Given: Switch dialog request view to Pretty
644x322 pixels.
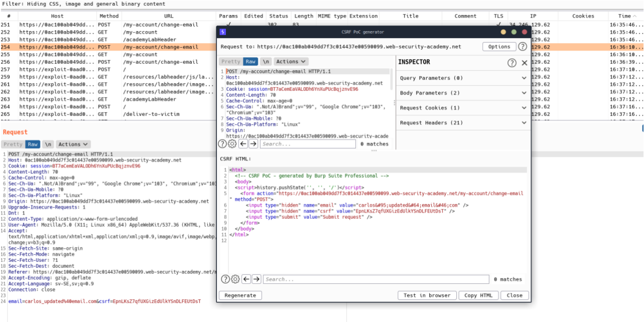Looking at the screenshot, I should [x=231, y=62].
